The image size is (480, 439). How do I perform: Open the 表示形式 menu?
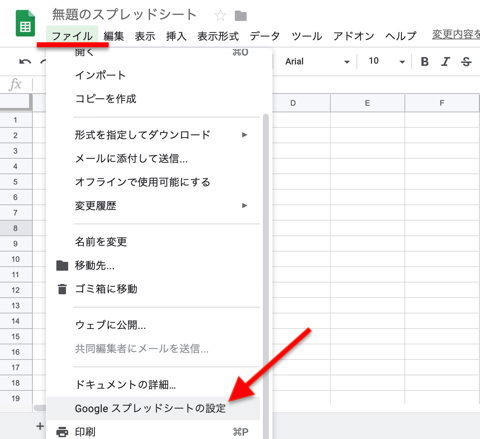click(218, 36)
